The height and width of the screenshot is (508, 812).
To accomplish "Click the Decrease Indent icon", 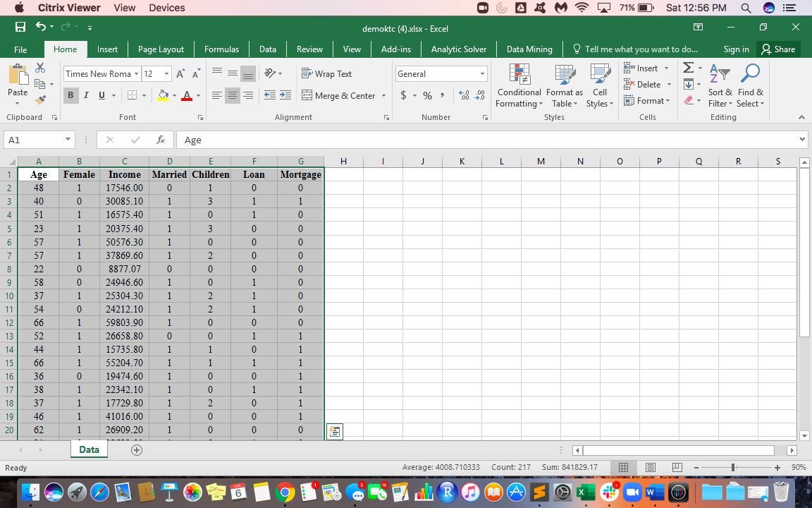I will pyautogui.click(x=270, y=95).
